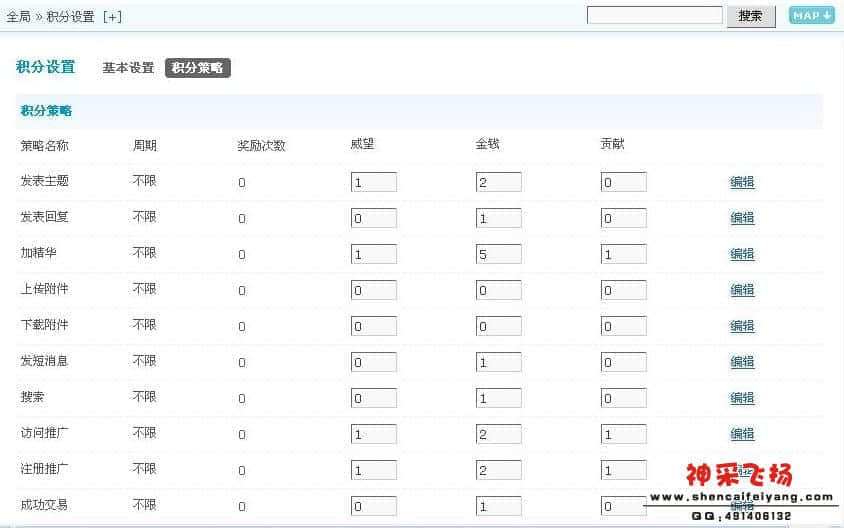Focus 威望 field for 访问推广
844x528 pixels.
click(x=374, y=434)
